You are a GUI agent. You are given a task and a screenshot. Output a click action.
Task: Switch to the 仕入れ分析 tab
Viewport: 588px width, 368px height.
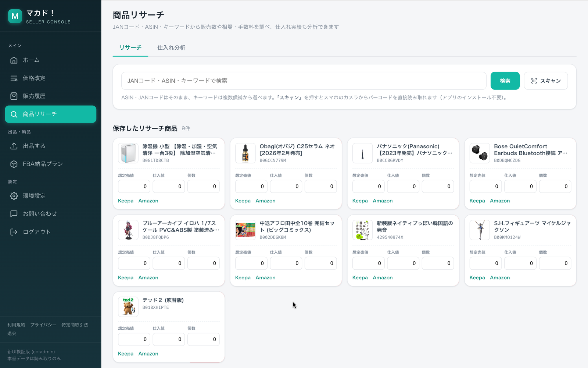tap(171, 47)
